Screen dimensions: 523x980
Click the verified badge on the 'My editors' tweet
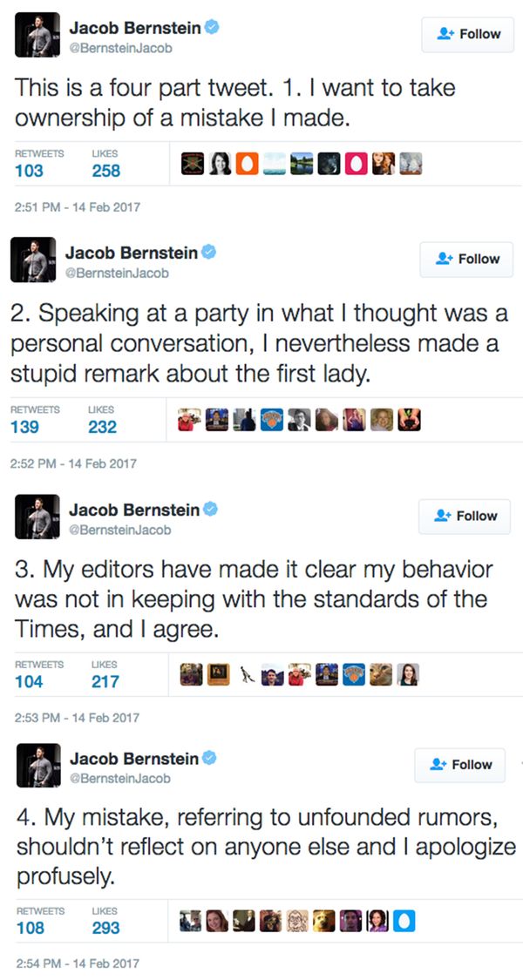pos(209,510)
